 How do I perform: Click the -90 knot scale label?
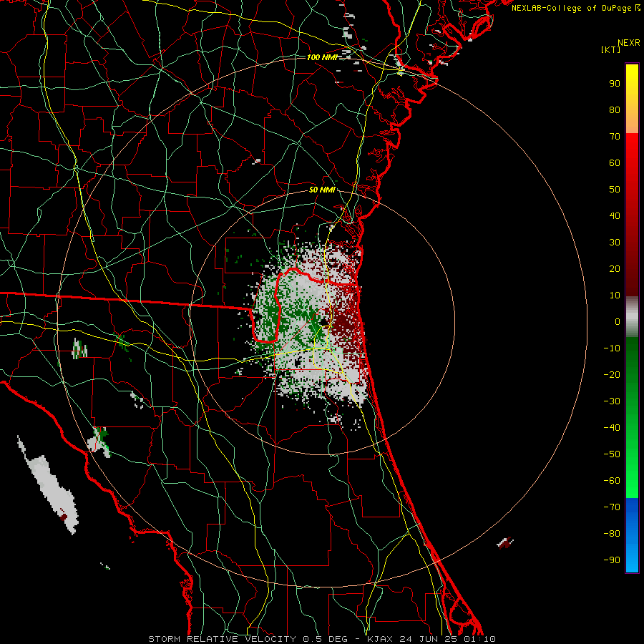(x=612, y=560)
